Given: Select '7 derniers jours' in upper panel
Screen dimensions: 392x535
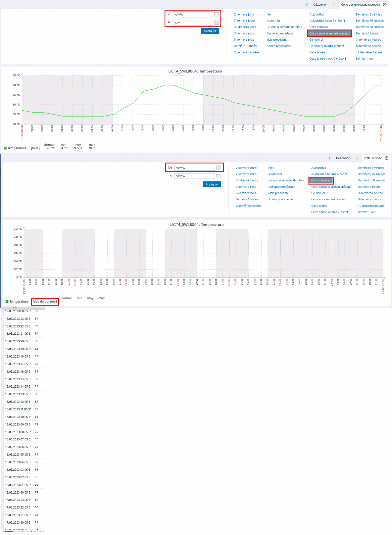Looking at the screenshot, I should point(244,21).
